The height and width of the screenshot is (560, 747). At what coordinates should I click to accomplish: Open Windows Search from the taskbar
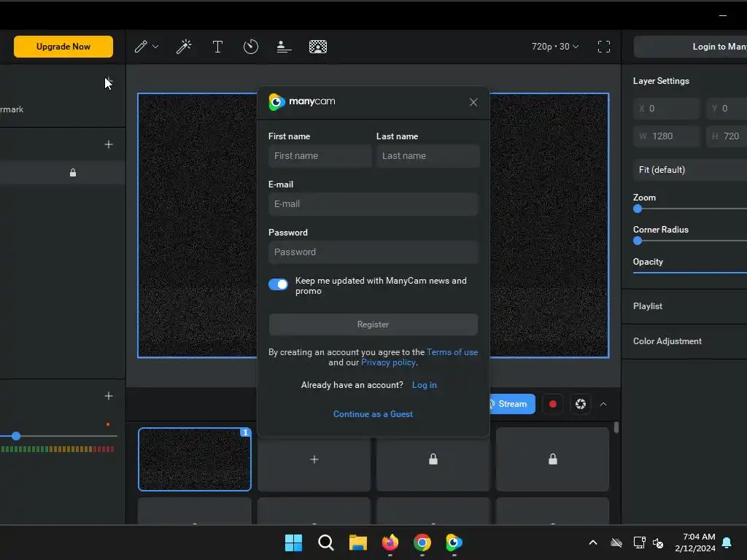326,542
